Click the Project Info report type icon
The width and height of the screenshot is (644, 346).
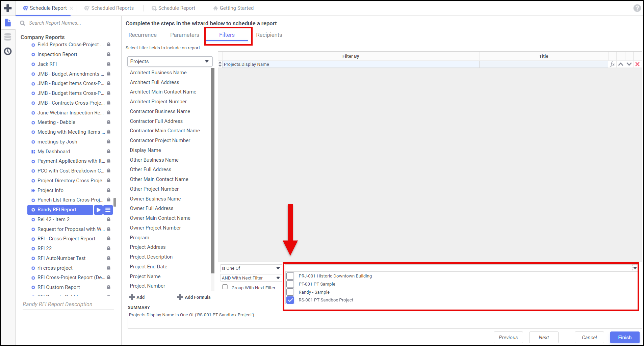click(33, 190)
